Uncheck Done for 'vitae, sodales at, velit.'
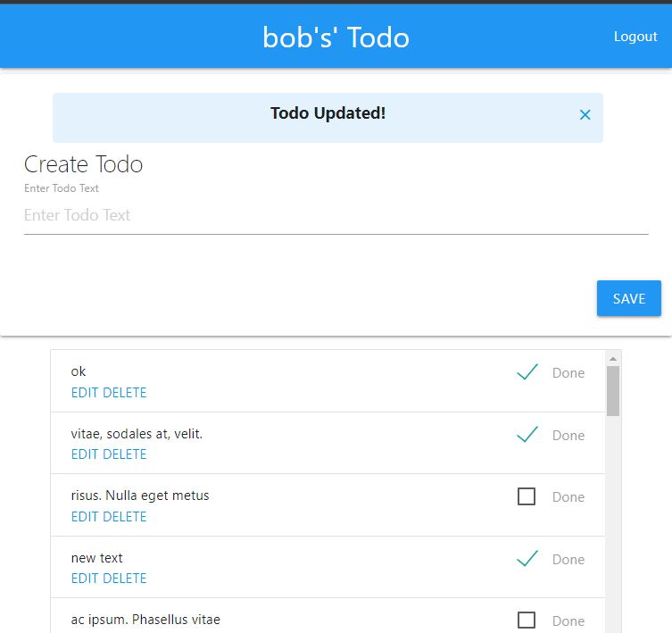The height and width of the screenshot is (633, 672). 527,435
